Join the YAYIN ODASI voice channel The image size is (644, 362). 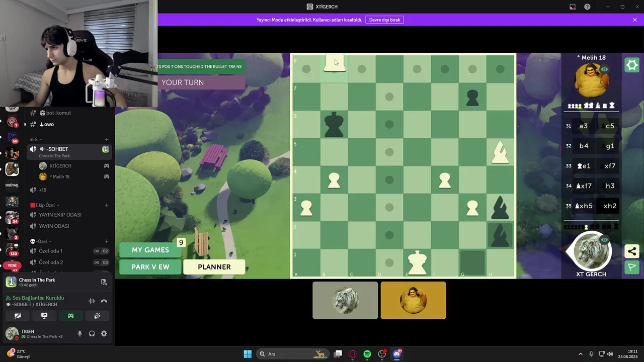pos(68,226)
